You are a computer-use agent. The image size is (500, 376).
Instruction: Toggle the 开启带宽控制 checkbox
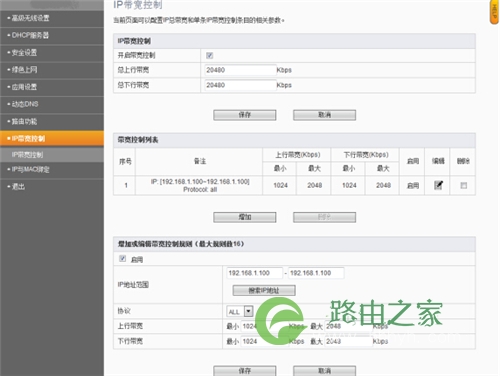click(209, 55)
